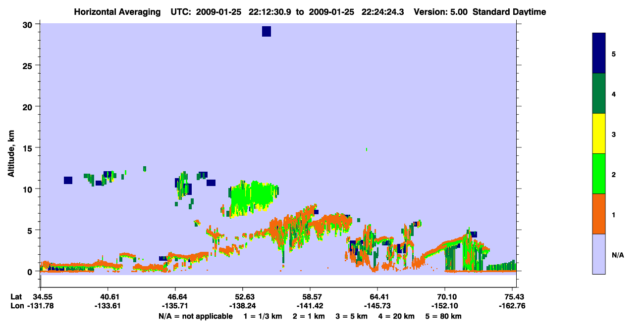Click latitude value 40.61
This screenshot has width=644, height=330.
click(107, 296)
